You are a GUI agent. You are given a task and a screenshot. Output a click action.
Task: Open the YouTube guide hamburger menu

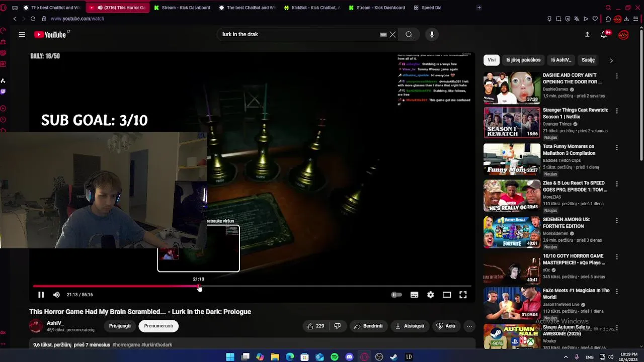tap(22, 34)
